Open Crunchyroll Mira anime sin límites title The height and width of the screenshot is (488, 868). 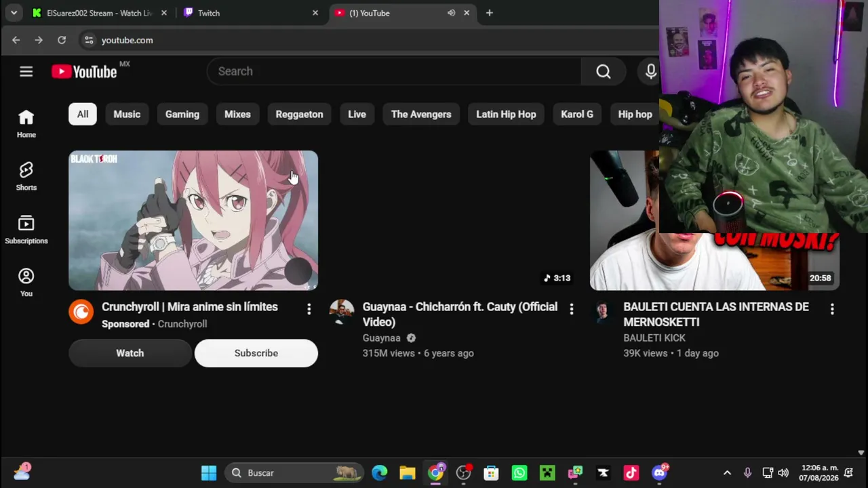click(x=190, y=307)
